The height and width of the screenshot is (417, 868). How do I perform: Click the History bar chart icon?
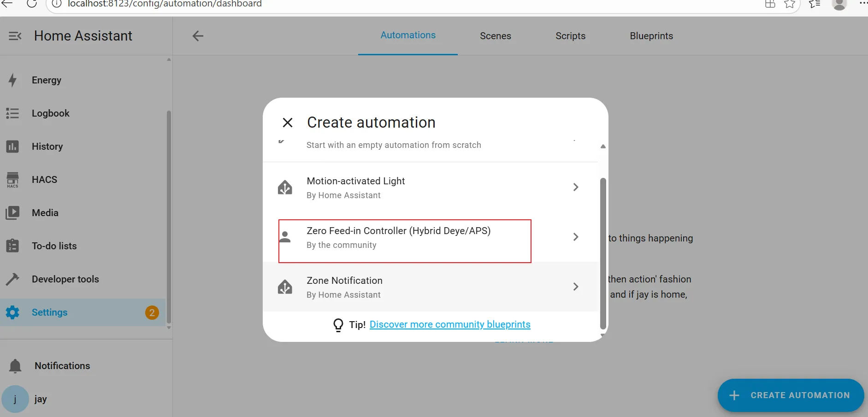(x=13, y=147)
